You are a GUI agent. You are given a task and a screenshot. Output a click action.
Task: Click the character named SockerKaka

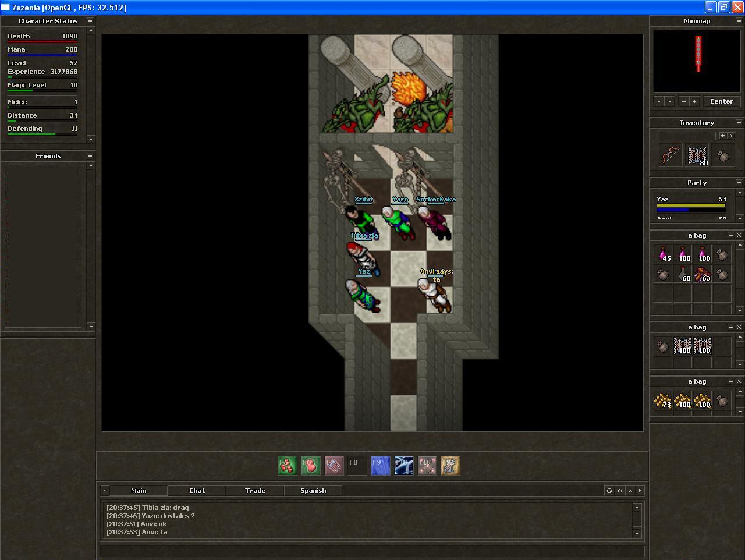435,222
